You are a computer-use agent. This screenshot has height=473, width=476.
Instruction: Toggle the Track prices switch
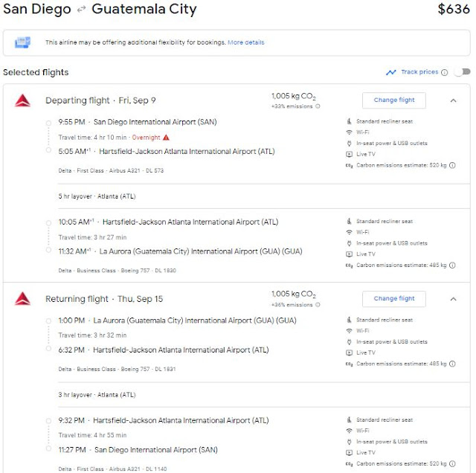coord(463,72)
